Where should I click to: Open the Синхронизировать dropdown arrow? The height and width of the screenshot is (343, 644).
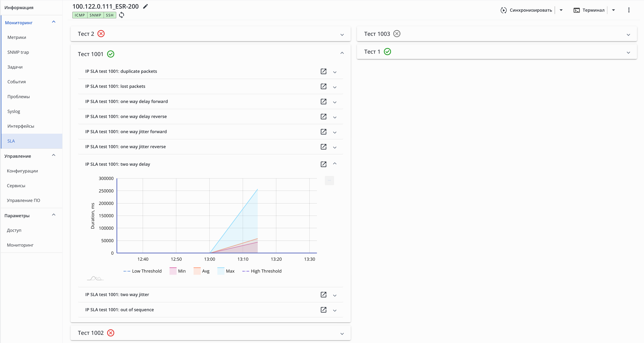click(561, 10)
